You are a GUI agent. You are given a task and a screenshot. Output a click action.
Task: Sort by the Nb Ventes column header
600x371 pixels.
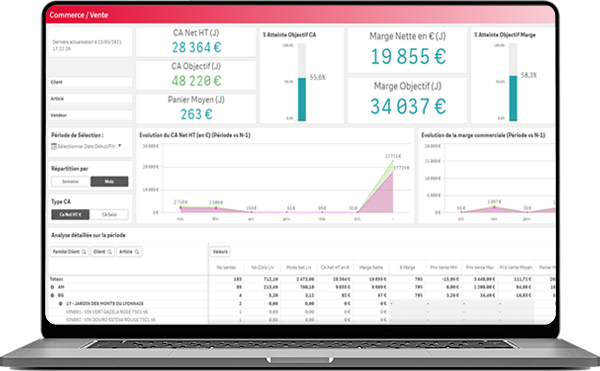227,267
